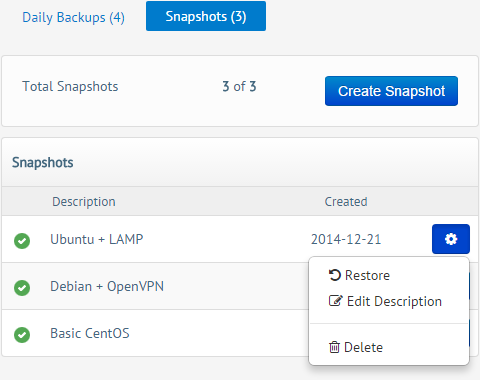Screen dimensions: 480x380
Task: Click the Created column header
Action: click(346, 202)
